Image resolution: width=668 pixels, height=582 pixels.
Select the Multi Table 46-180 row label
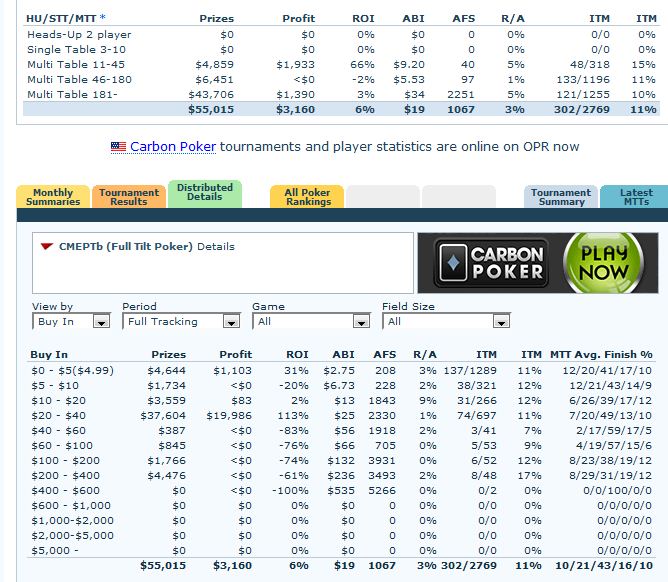point(79,79)
